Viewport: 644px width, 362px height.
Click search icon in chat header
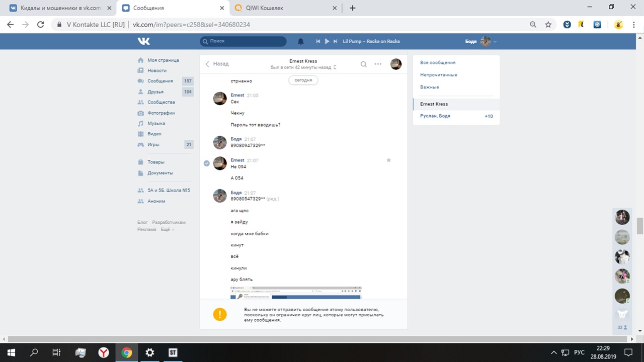coord(363,64)
